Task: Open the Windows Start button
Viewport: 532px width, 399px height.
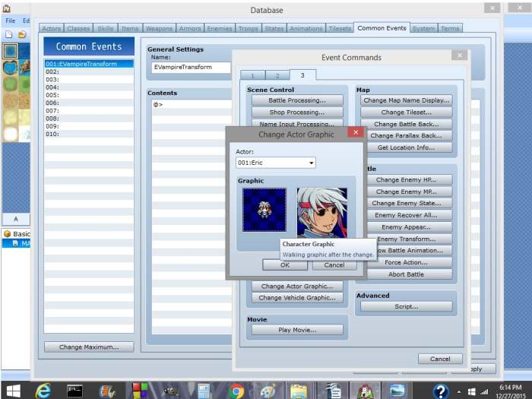Action: (x=13, y=391)
